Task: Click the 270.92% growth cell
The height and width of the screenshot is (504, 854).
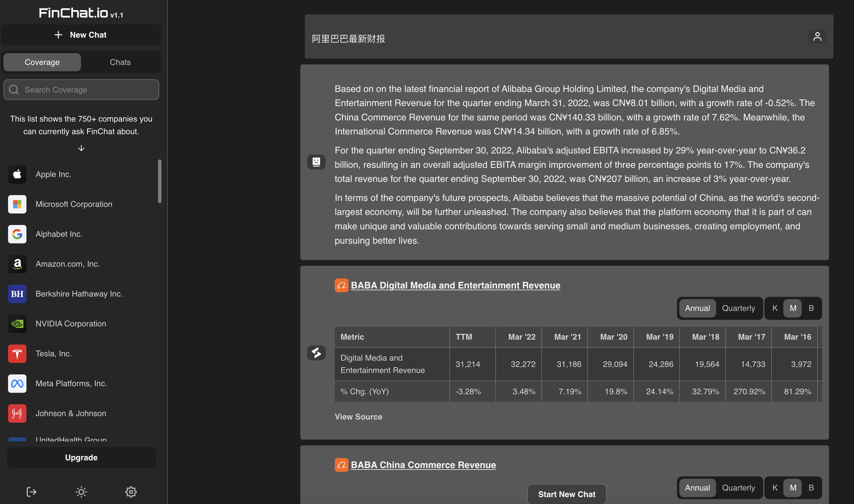Action: pos(749,392)
